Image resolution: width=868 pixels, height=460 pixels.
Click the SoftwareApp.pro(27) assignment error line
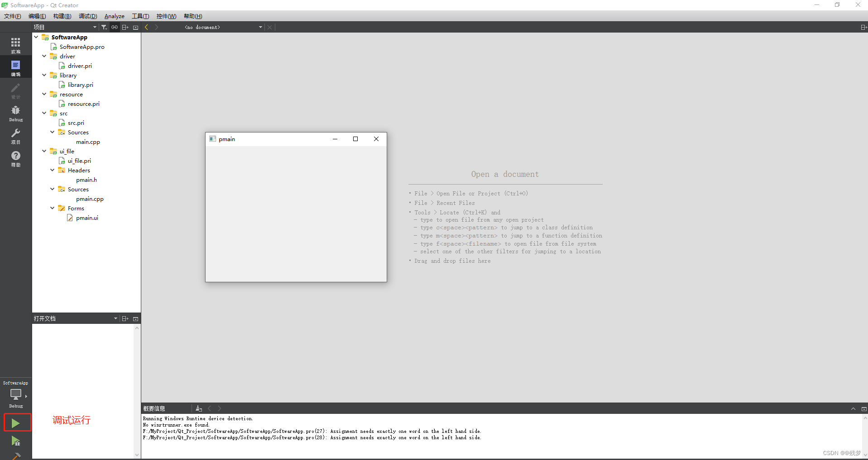(312, 431)
